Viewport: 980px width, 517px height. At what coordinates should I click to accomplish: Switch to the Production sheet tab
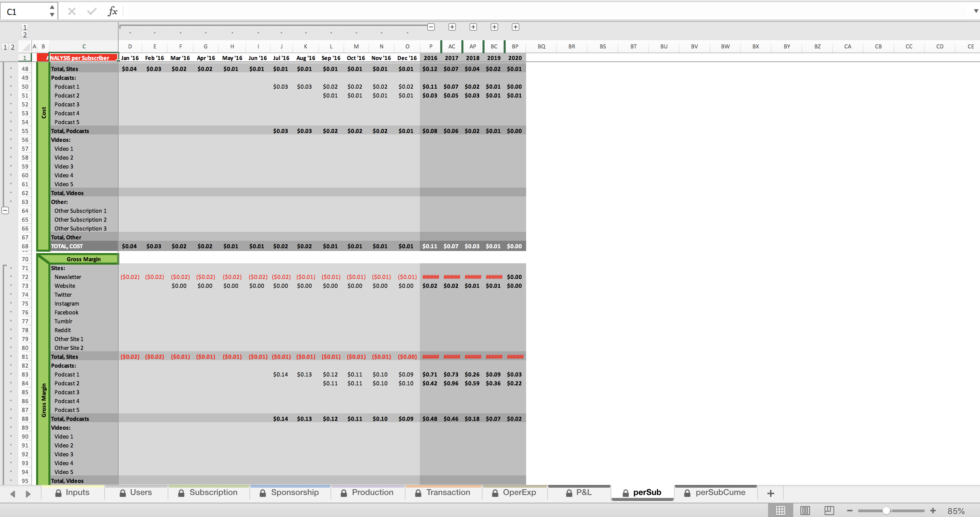[x=367, y=492]
